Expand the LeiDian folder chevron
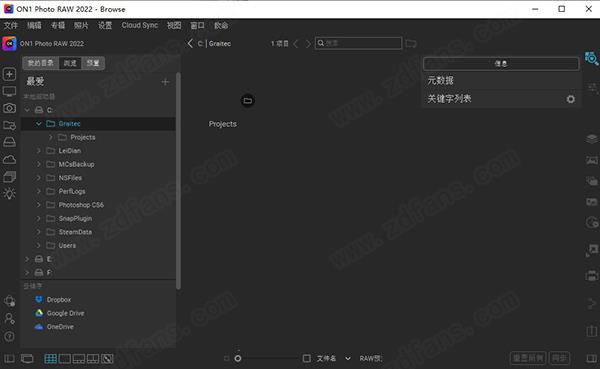 tap(39, 151)
